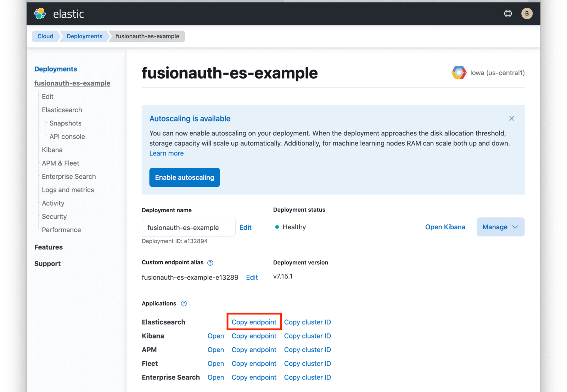Image resolution: width=567 pixels, height=392 pixels.
Task: Click the Open Kibana link
Action: (x=445, y=227)
